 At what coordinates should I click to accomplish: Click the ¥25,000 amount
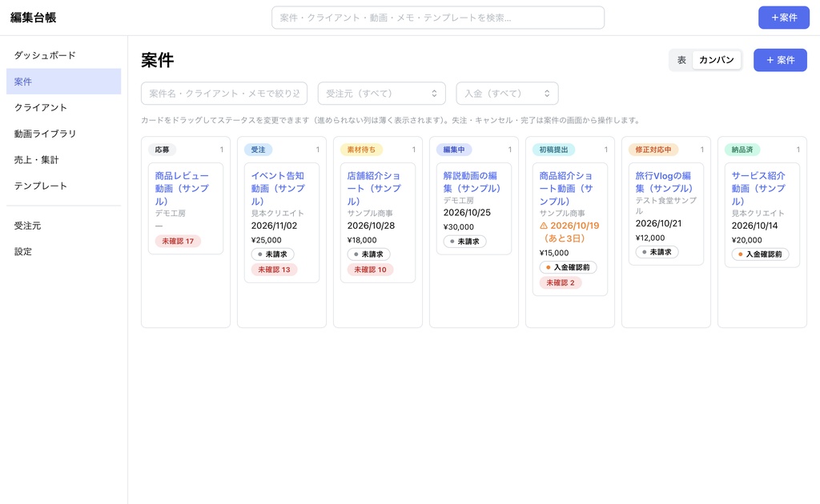[266, 240]
